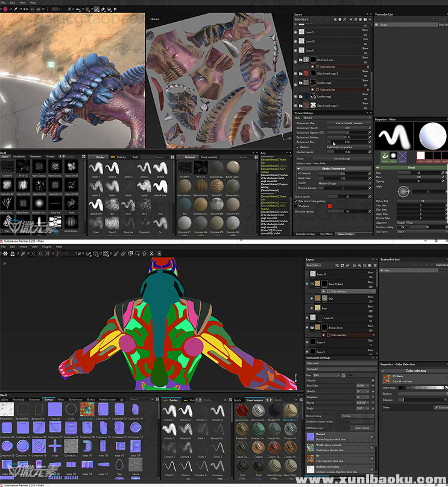Open the Plugins menu
The width and height of the screenshot is (448, 487).
(48, 247)
